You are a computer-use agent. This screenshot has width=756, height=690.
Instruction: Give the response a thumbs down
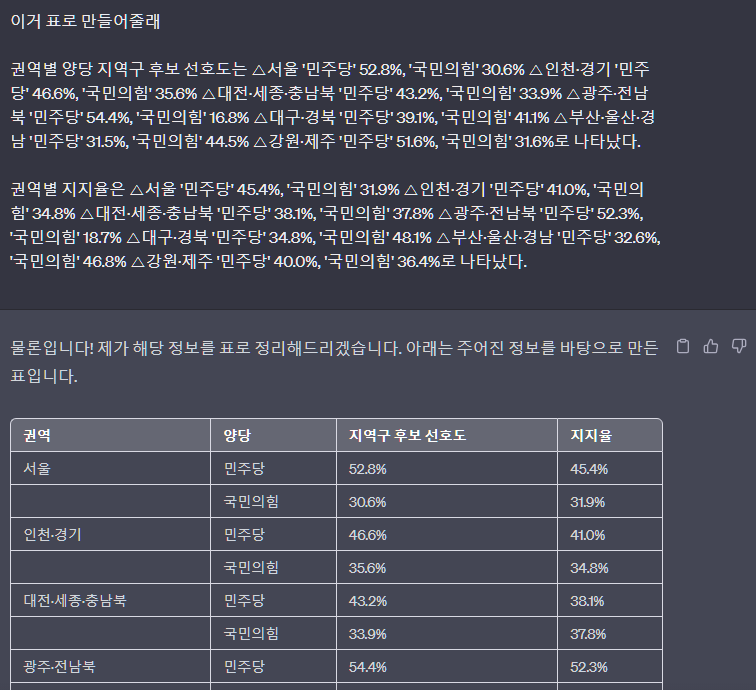pyautogui.click(x=739, y=347)
